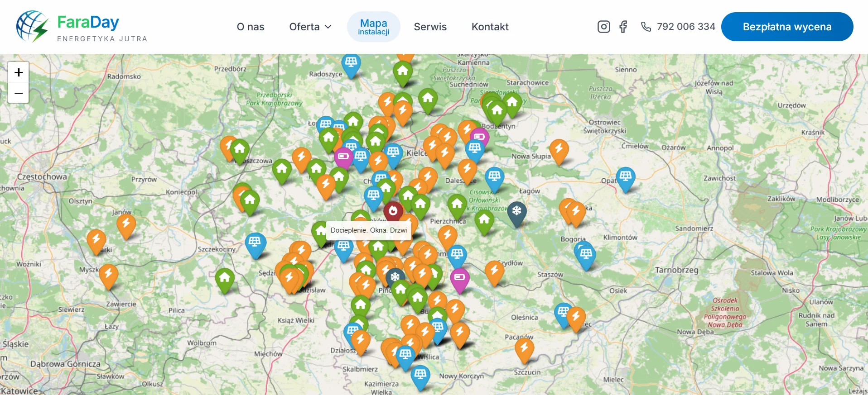Click the Docieplenie. Okna. Drzwi tooltip
Screen dimensions: 868x395
pyautogui.click(x=369, y=230)
